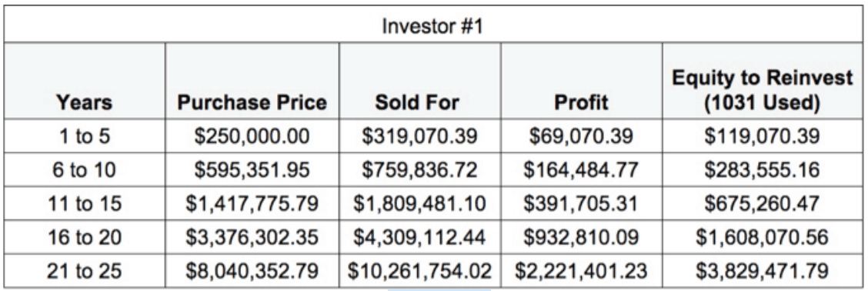The image size is (868, 291).
Task: Click the Investor #1 title cell
Action: [432, 26]
